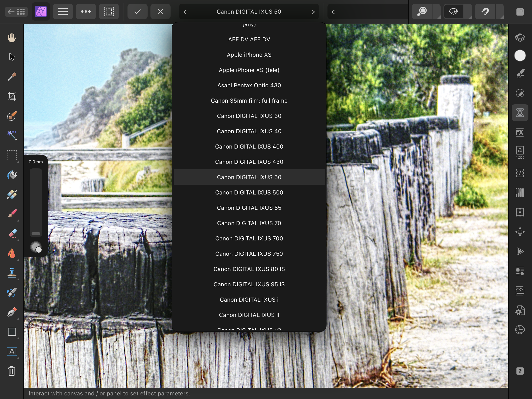Toggle the zoom magnifier preview option
Screen dimensions: 532x399
click(422, 11)
